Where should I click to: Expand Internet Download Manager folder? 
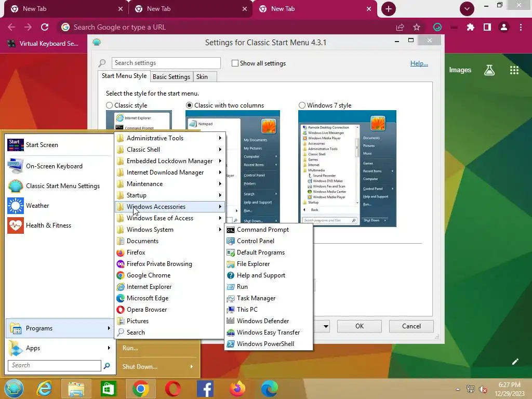(170, 172)
